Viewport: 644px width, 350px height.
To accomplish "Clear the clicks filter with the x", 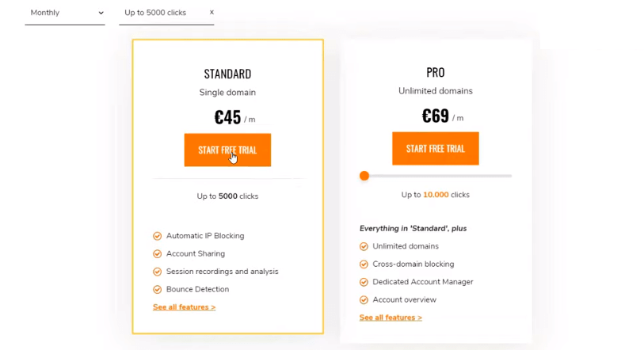I will (211, 13).
